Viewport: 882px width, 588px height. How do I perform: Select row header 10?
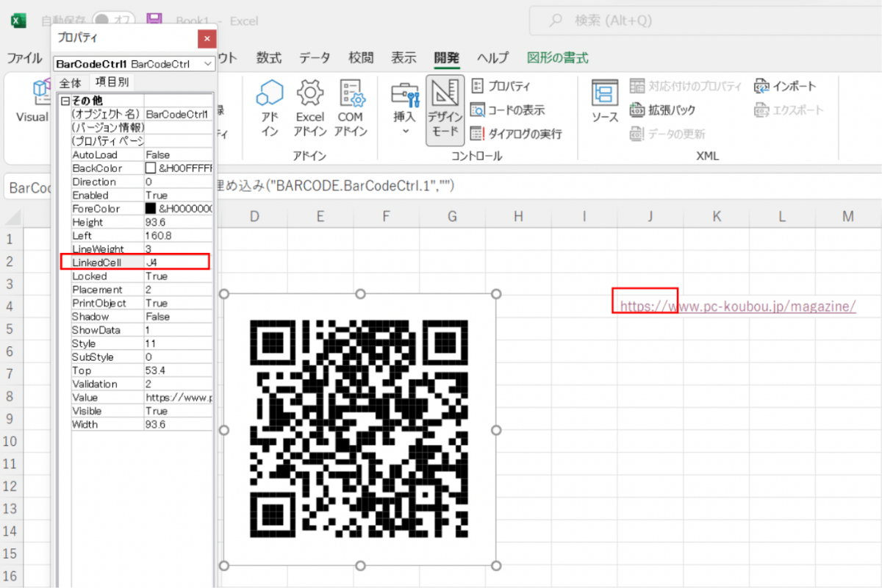click(10, 440)
